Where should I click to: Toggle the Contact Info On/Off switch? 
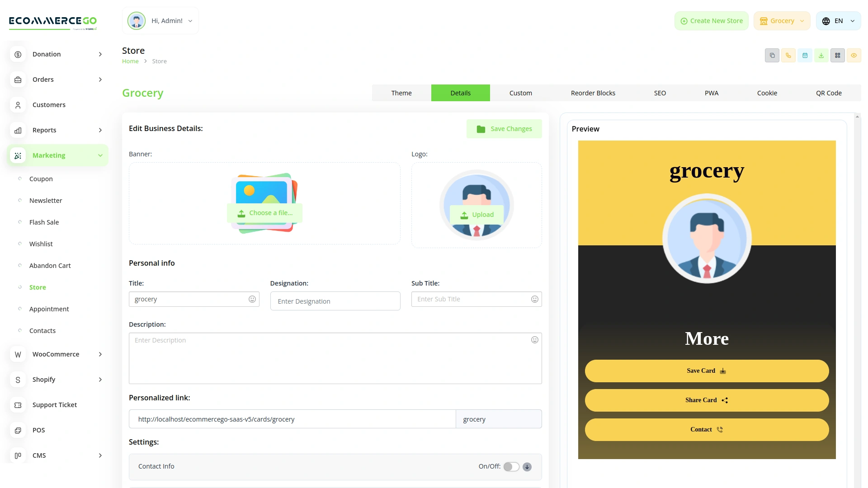coord(511,466)
